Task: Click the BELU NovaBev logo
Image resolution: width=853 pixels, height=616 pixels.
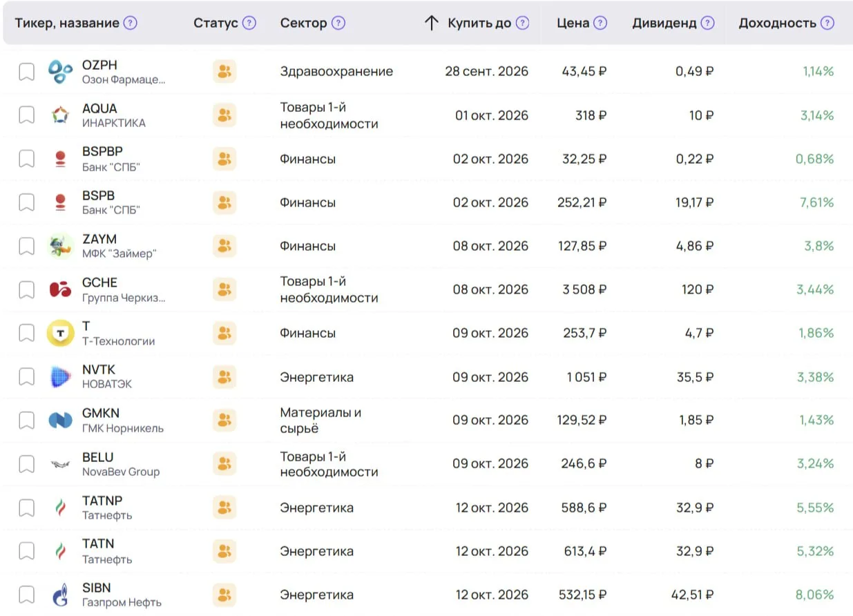Action: [60, 464]
